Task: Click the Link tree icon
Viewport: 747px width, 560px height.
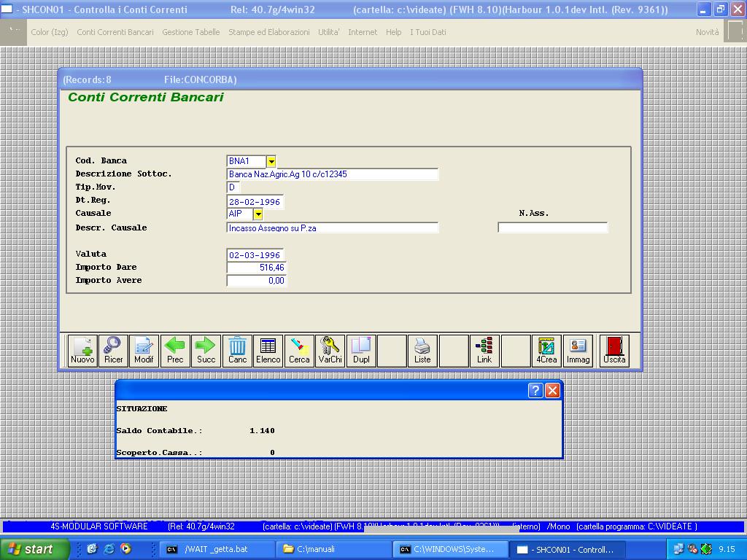Action: pyautogui.click(x=484, y=351)
